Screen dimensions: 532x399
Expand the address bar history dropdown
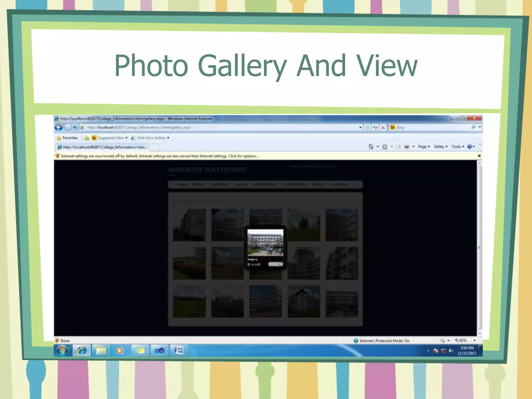[360, 127]
